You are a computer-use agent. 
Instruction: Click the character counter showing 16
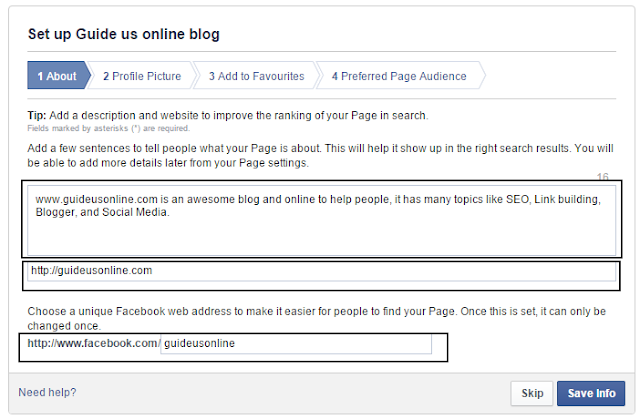coord(602,177)
